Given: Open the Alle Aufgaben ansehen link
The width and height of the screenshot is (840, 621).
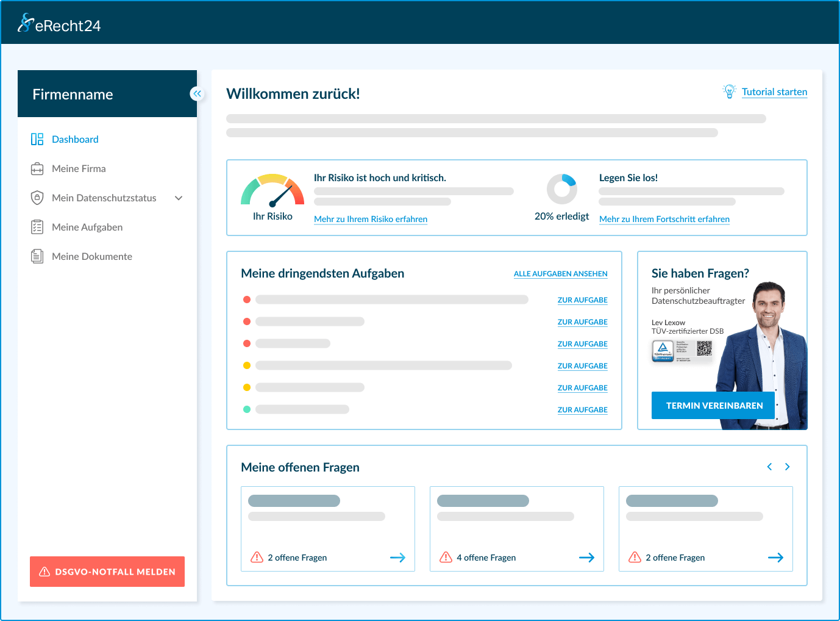Looking at the screenshot, I should 560,274.
